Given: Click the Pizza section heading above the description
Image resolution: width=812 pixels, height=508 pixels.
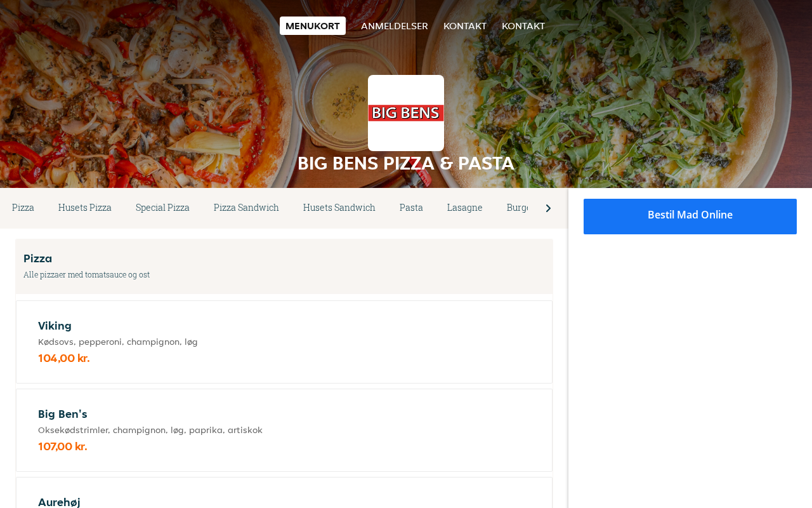Looking at the screenshot, I should [x=38, y=258].
